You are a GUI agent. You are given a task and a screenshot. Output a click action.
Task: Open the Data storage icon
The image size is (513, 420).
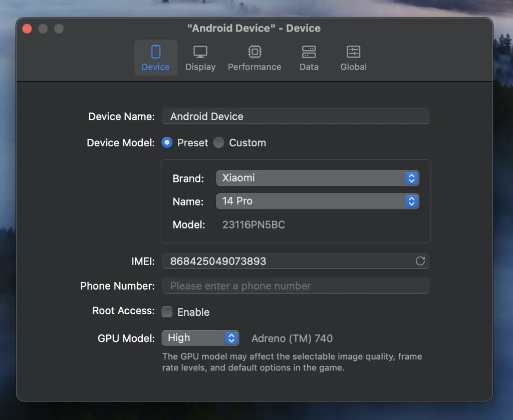click(309, 52)
